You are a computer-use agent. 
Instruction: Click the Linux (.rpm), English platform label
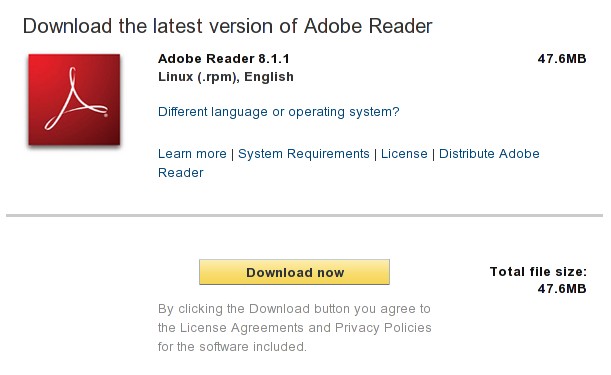click(x=226, y=77)
